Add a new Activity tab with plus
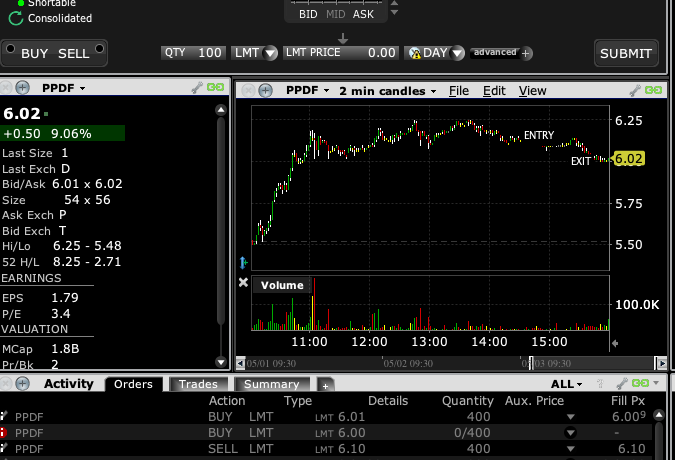 tap(325, 386)
